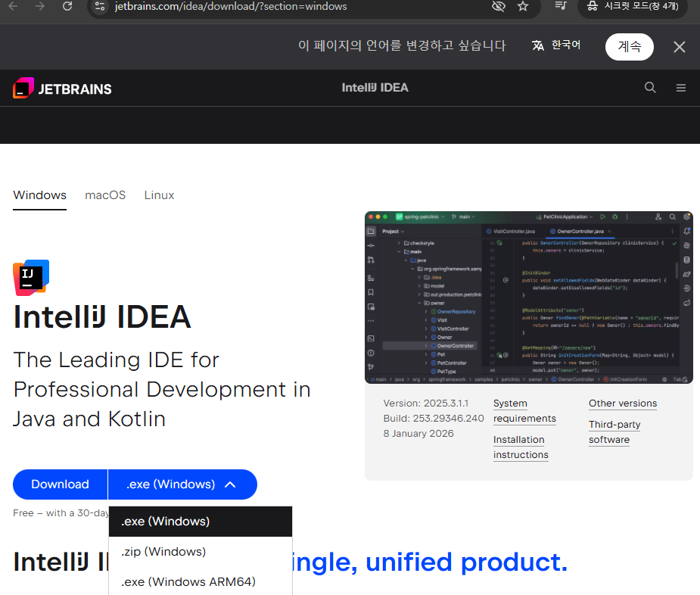Choose .exe (Windows ARM64) option
Image resolution: width=700 pixels, height=595 pixels.
[x=201, y=581]
